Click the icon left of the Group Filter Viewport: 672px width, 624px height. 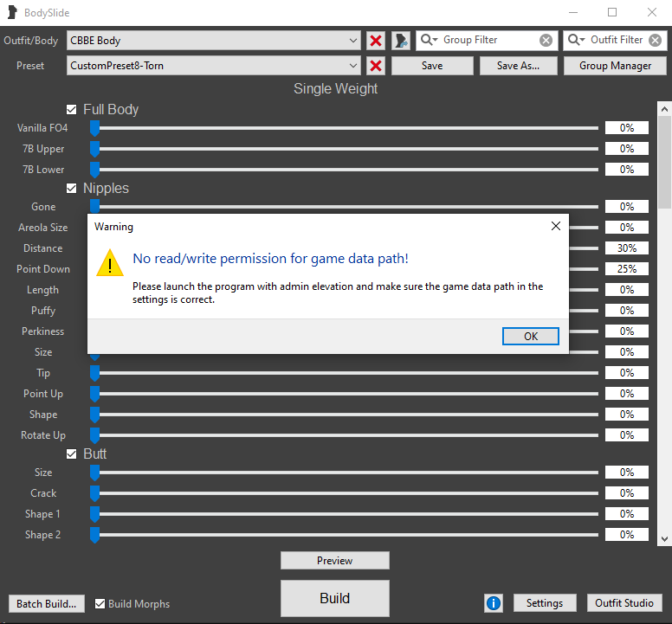[401, 41]
